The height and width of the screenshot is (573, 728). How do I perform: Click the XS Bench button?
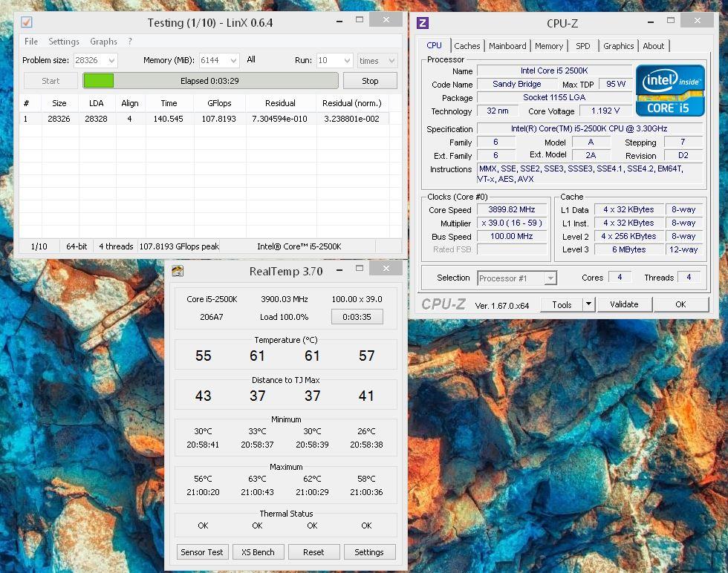258,552
